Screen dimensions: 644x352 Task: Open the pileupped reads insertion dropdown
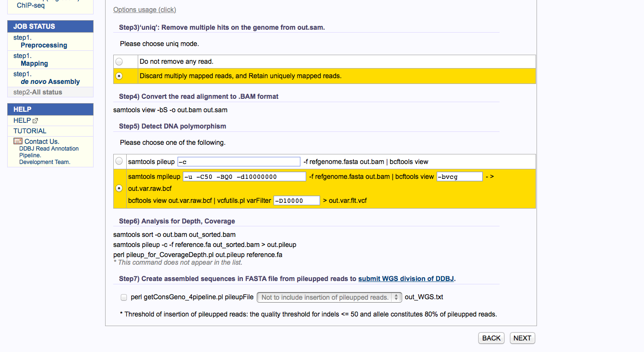pos(329,297)
